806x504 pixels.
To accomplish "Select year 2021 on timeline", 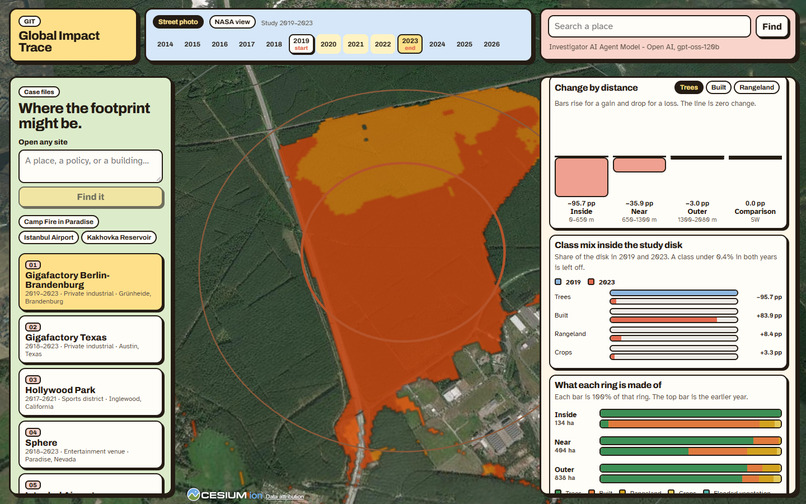I will (356, 44).
